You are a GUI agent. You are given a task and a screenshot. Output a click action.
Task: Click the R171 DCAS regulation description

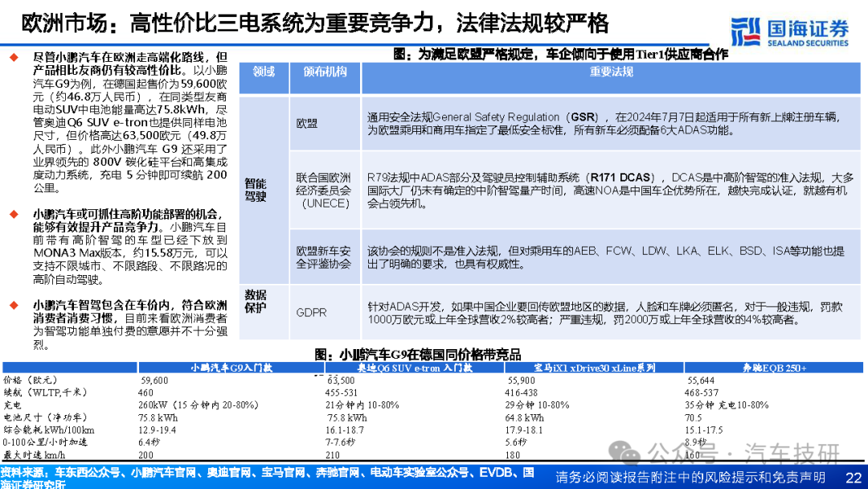coord(610,191)
